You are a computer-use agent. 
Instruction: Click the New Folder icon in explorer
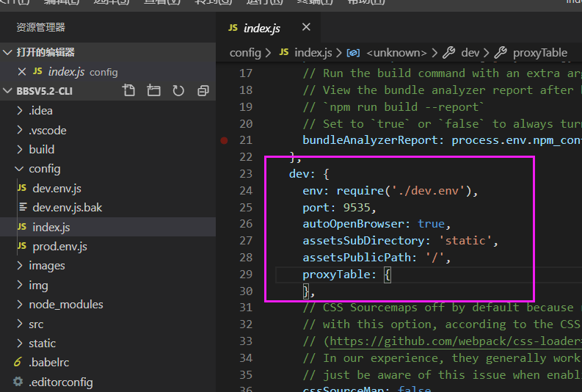(x=153, y=91)
